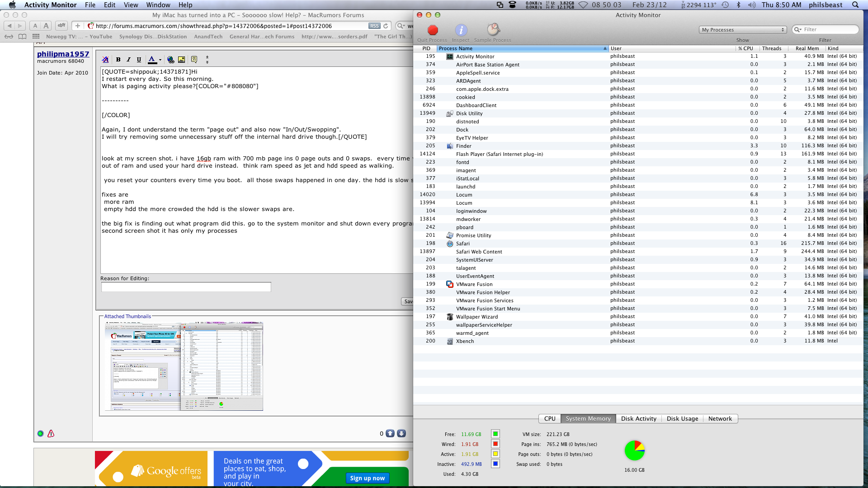
Task: Open the My Processes dropdown
Action: click(x=743, y=30)
